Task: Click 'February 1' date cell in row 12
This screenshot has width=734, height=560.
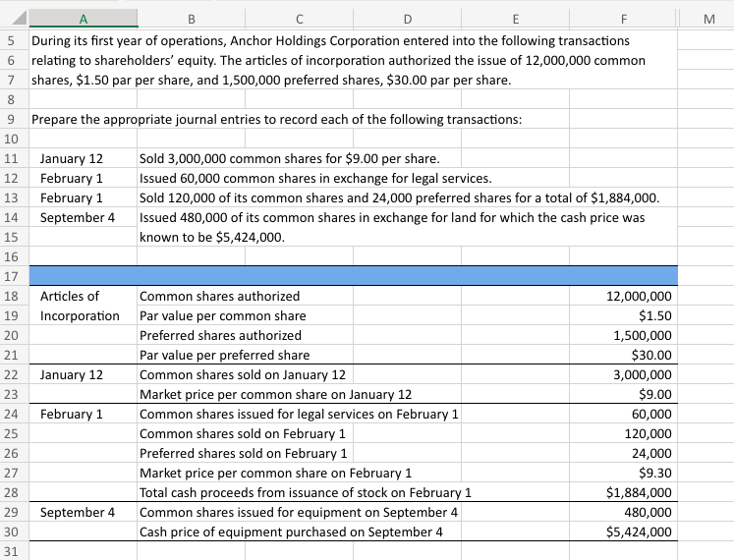Action: tap(84, 179)
